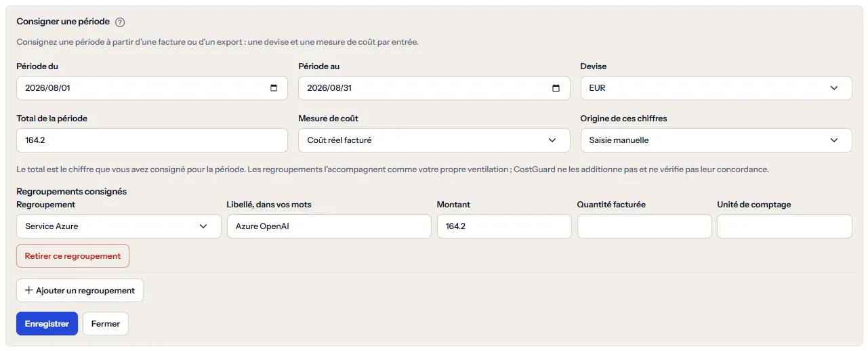Click the Consigner une période heading

point(63,22)
